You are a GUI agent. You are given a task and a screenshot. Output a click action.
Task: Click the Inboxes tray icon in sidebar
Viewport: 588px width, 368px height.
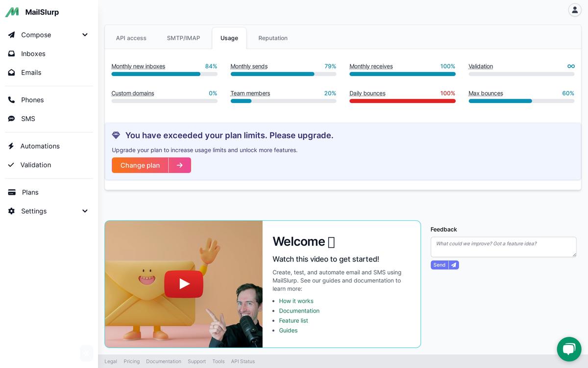[11, 53]
